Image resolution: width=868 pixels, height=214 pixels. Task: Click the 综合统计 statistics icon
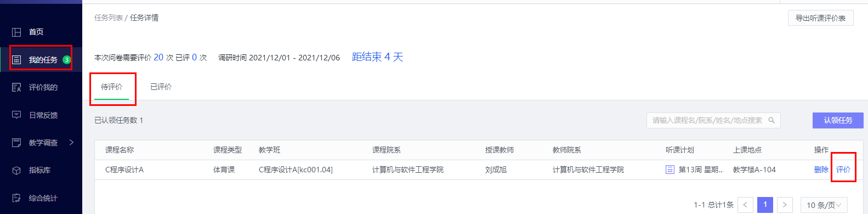16,198
